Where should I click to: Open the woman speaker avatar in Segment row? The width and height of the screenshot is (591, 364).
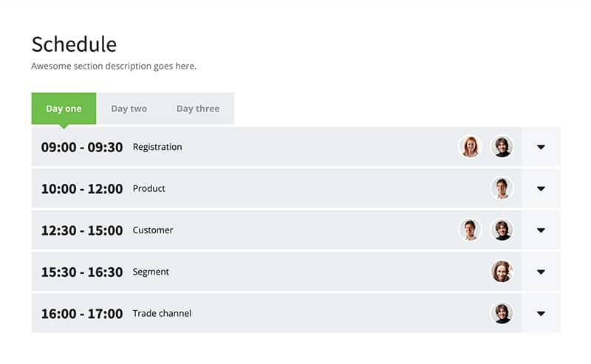[x=502, y=272]
